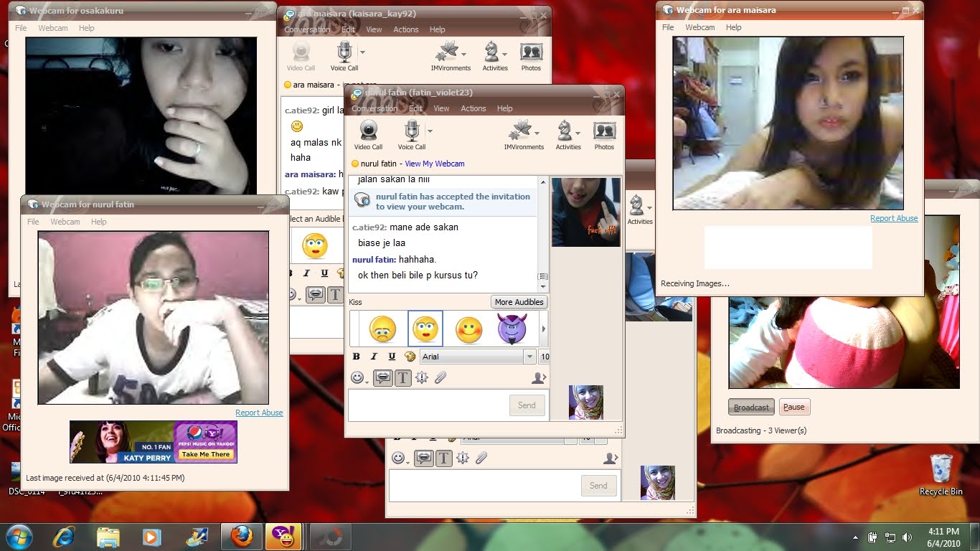This screenshot has width=980, height=551.
Task: Toggle text formatting bar T button in nurul fatin chat
Action: [402, 377]
